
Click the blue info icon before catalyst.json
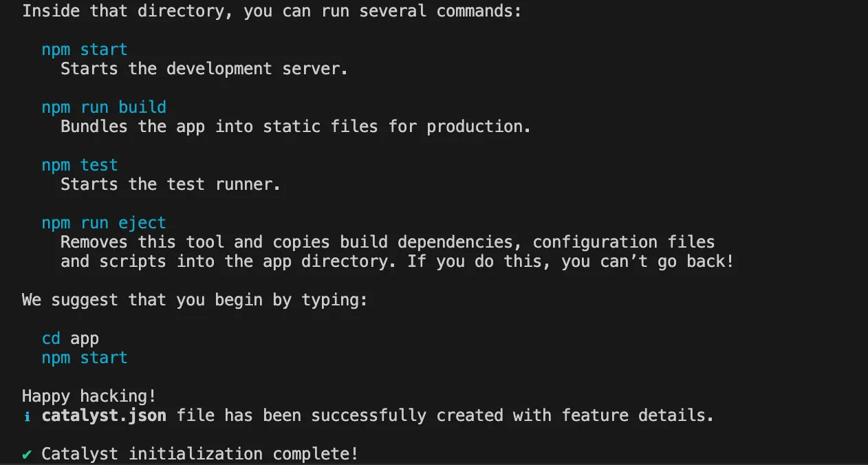tap(27, 416)
